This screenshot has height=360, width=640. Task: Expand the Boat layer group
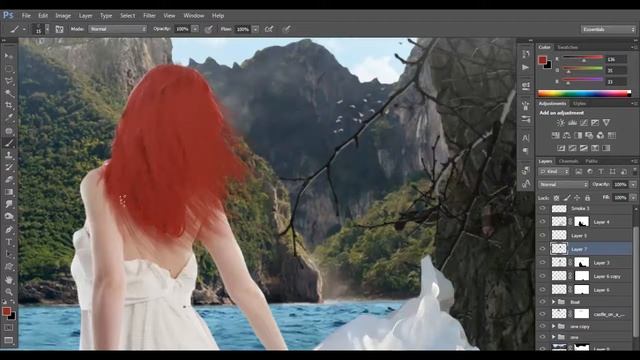click(553, 302)
